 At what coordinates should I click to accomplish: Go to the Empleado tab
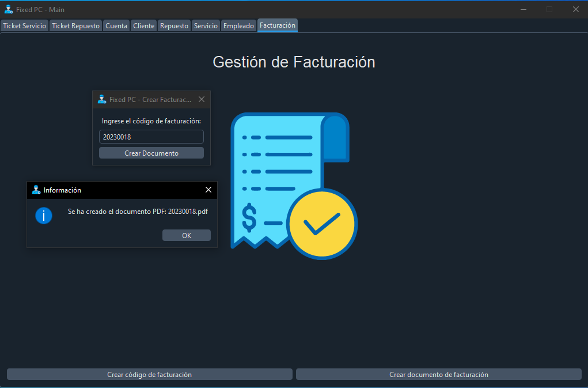click(238, 25)
